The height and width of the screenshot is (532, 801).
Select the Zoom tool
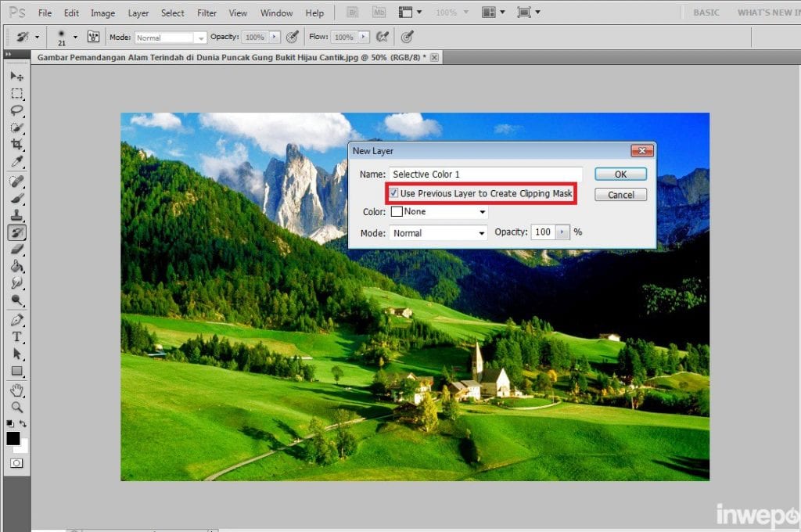[x=17, y=408]
